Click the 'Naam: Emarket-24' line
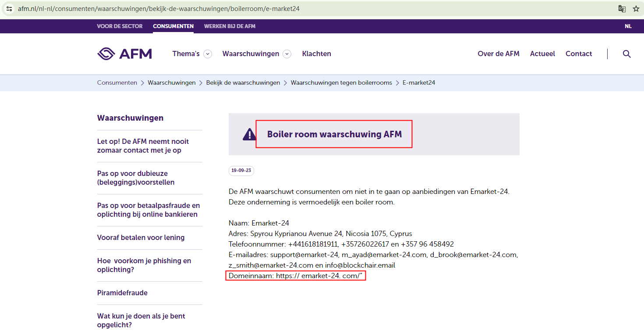Image resolution: width=644 pixels, height=333 pixels. pyautogui.click(x=259, y=223)
